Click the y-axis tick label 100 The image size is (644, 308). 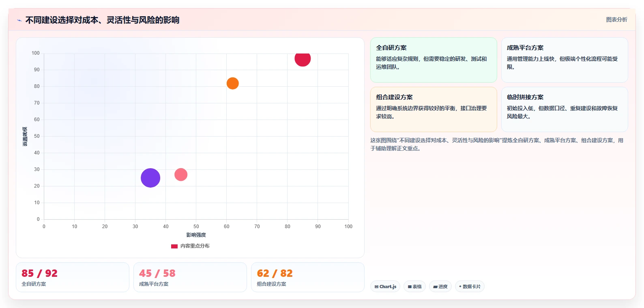36,53
